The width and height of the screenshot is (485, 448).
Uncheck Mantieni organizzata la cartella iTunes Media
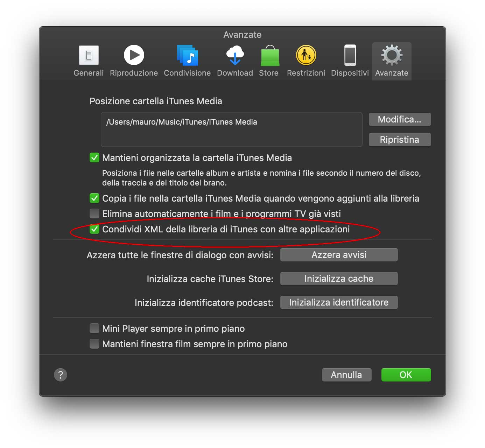[x=94, y=158]
